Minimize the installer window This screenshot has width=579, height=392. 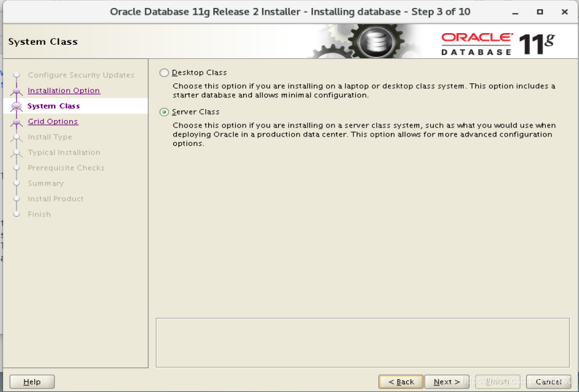[515, 12]
